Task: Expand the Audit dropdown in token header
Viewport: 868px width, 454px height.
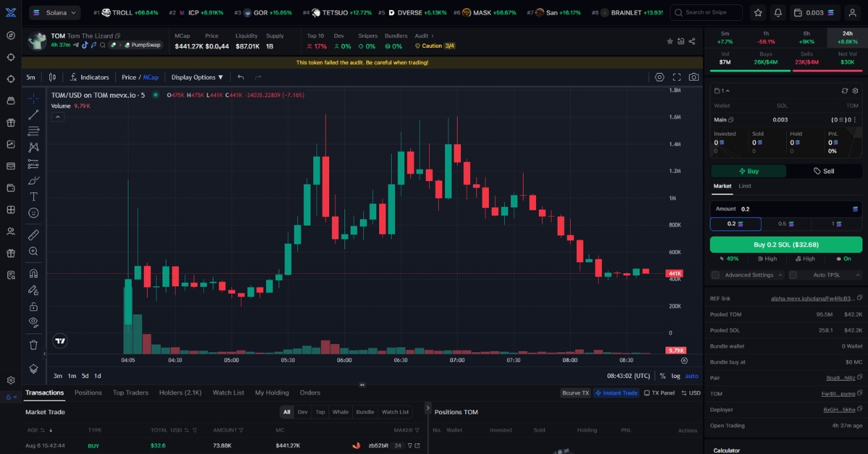Action: pos(422,35)
